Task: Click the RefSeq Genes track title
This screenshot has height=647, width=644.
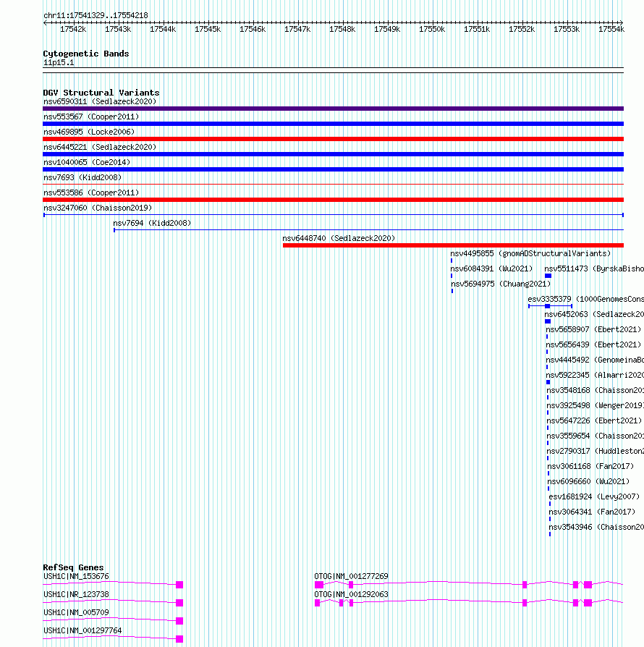Action: (x=73, y=567)
